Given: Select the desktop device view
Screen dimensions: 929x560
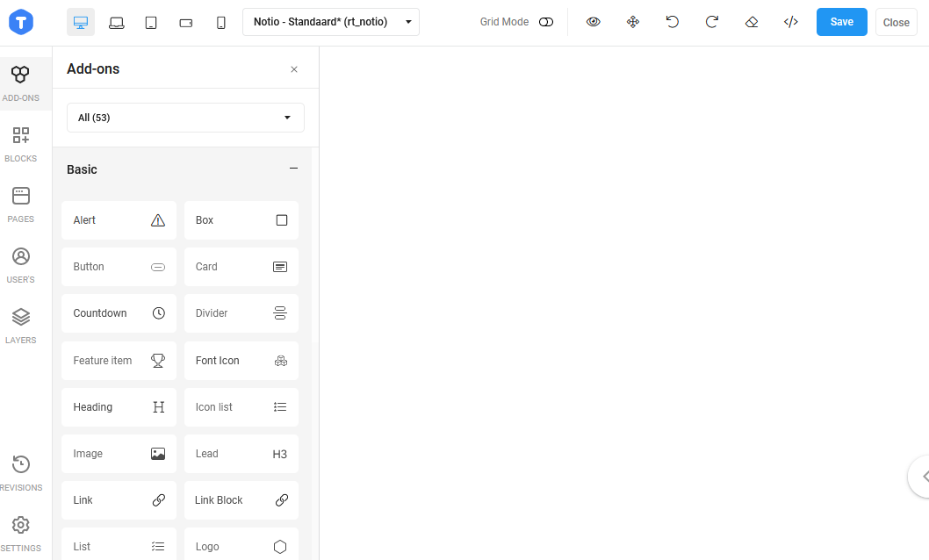Looking at the screenshot, I should [x=81, y=23].
